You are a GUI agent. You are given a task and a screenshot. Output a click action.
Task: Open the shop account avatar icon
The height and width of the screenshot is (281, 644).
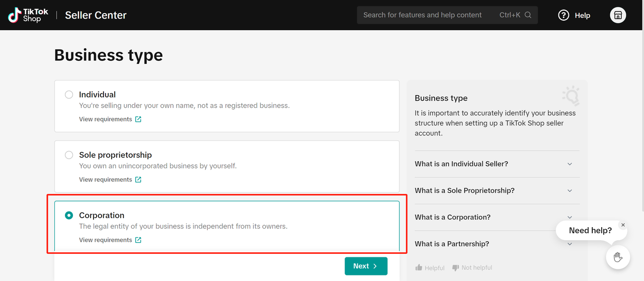pyautogui.click(x=618, y=15)
